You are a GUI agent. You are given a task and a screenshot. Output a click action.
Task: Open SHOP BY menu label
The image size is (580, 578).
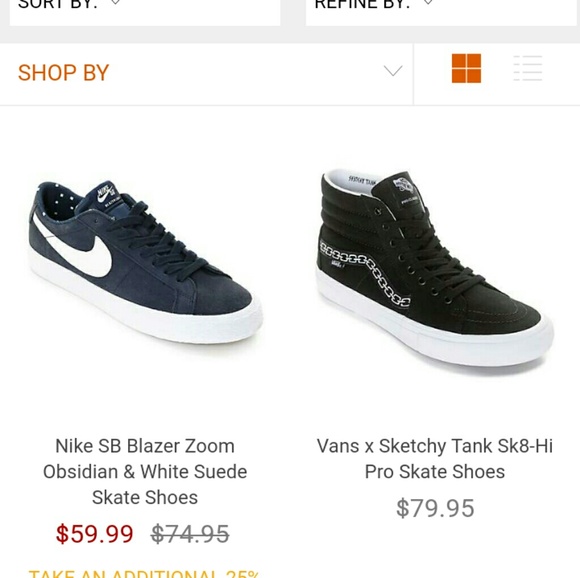coord(63,72)
